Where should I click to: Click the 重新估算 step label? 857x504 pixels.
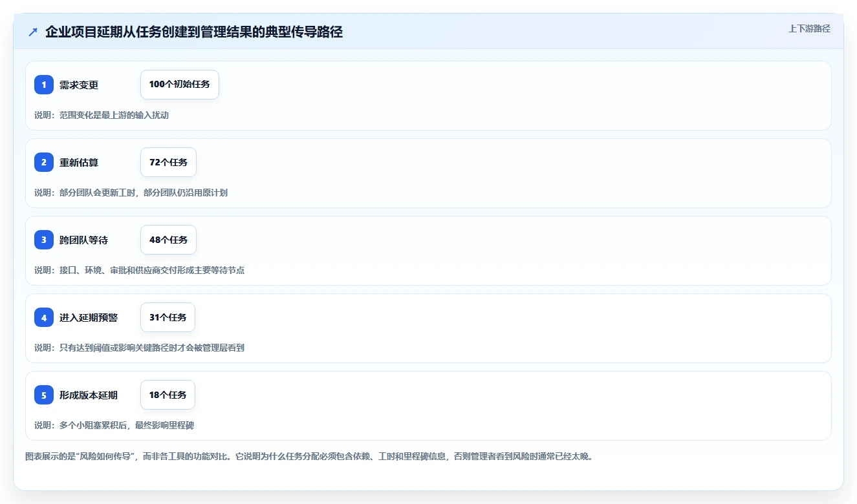tap(79, 162)
